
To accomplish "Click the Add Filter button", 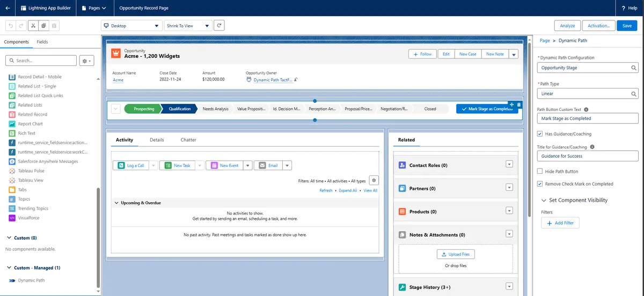I will (x=560, y=223).
